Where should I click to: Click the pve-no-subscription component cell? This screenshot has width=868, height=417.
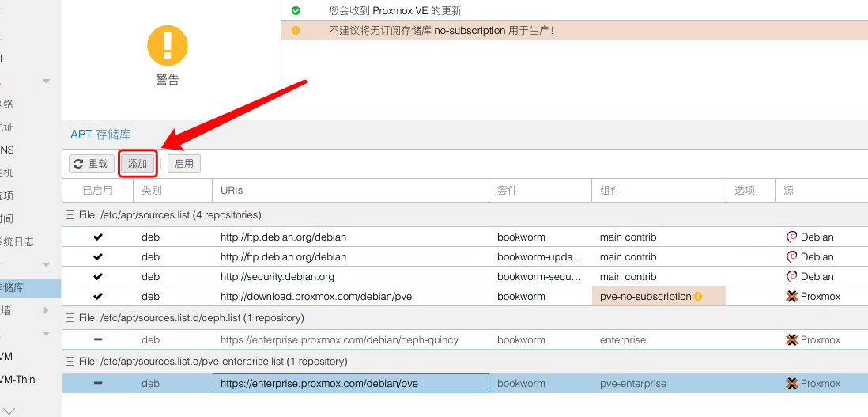pos(659,296)
